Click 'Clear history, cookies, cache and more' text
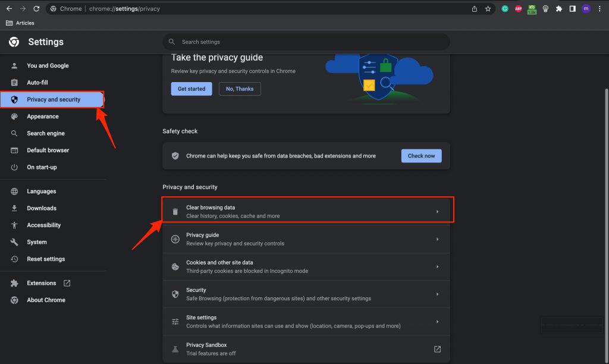Screen dimensions: 609x364 pos(233,216)
